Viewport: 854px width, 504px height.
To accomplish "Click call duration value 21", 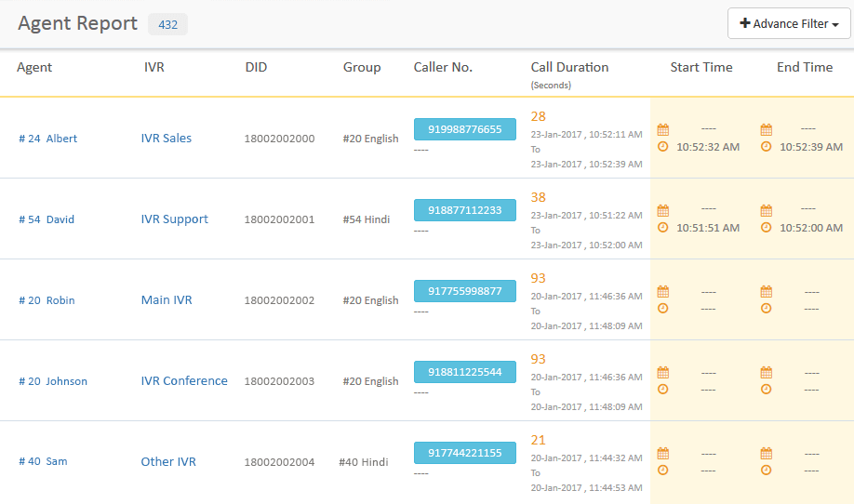I will (x=538, y=440).
